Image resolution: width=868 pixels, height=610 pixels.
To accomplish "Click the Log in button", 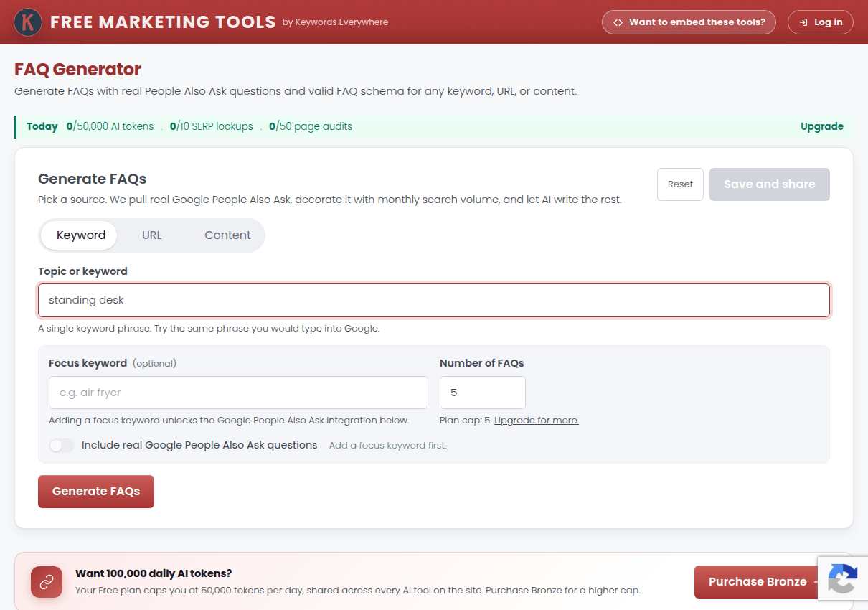I will (x=821, y=22).
